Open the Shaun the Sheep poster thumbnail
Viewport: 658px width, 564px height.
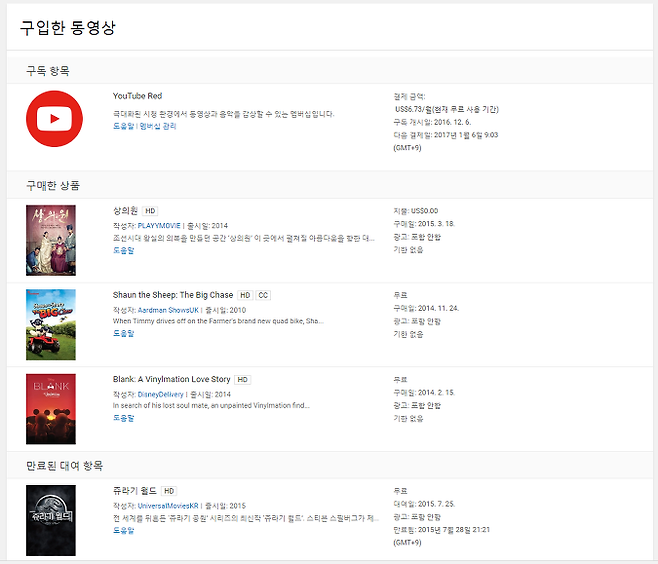click(x=51, y=324)
